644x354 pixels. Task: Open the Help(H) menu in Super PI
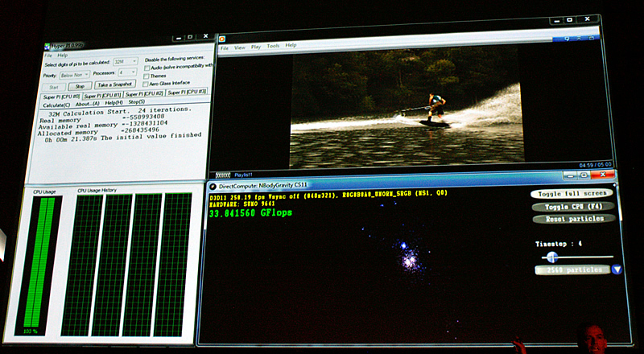(x=114, y=103)
